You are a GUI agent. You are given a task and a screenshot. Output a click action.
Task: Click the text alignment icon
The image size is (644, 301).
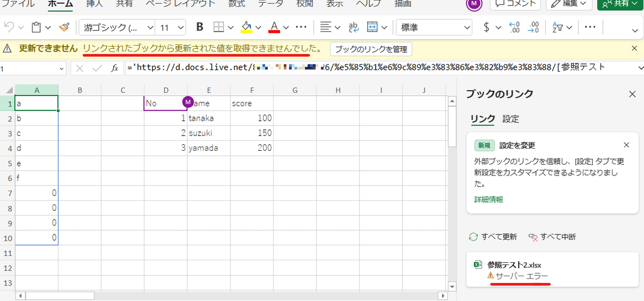[325, 27]
